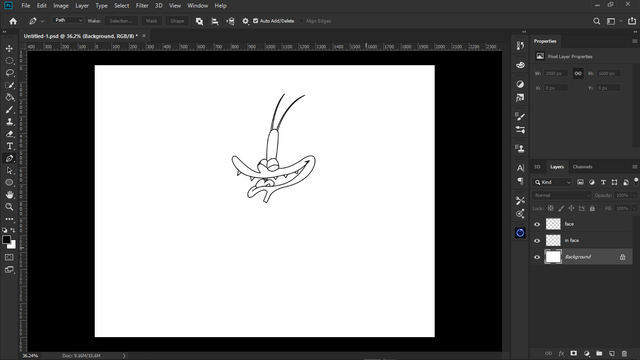Open the Share icon at top right
This screenshot has width=640, height=360.
coord(632,21)
